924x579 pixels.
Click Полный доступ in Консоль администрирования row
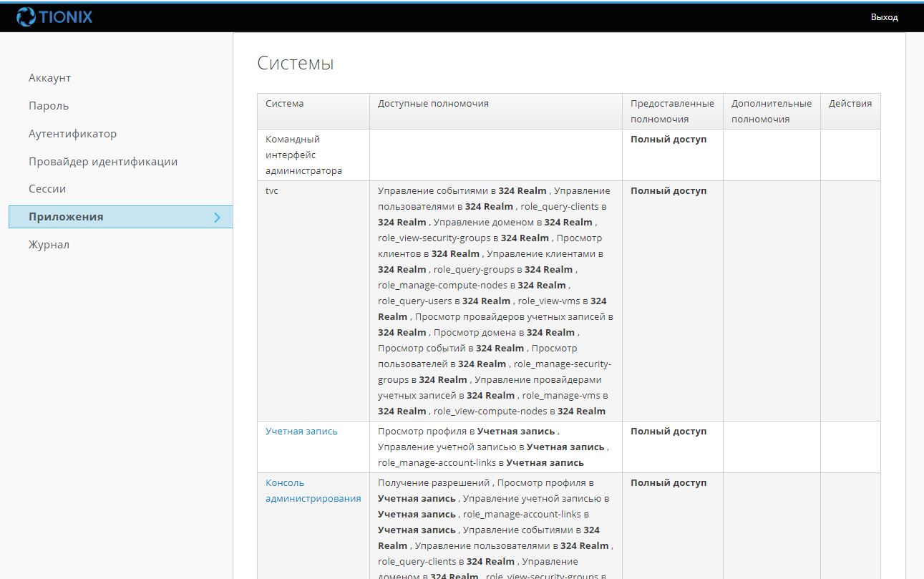(x=668, y=483)
